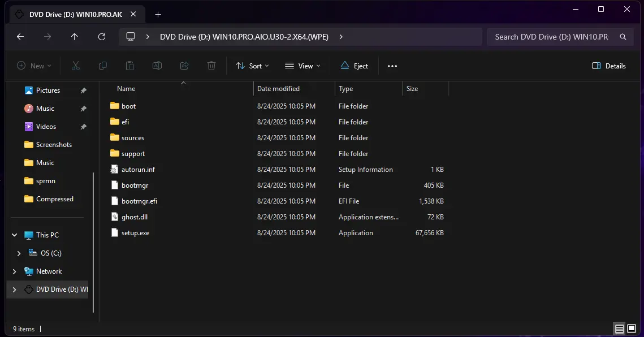This screenshot has width=644, height=337.
Task: Click the Rename icon in toolbar
Action: 157,66
